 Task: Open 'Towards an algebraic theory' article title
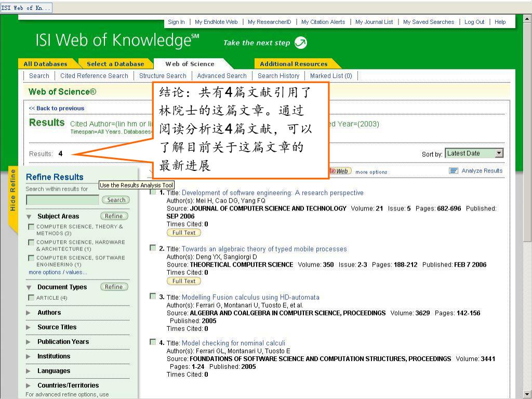click(264, 249)
